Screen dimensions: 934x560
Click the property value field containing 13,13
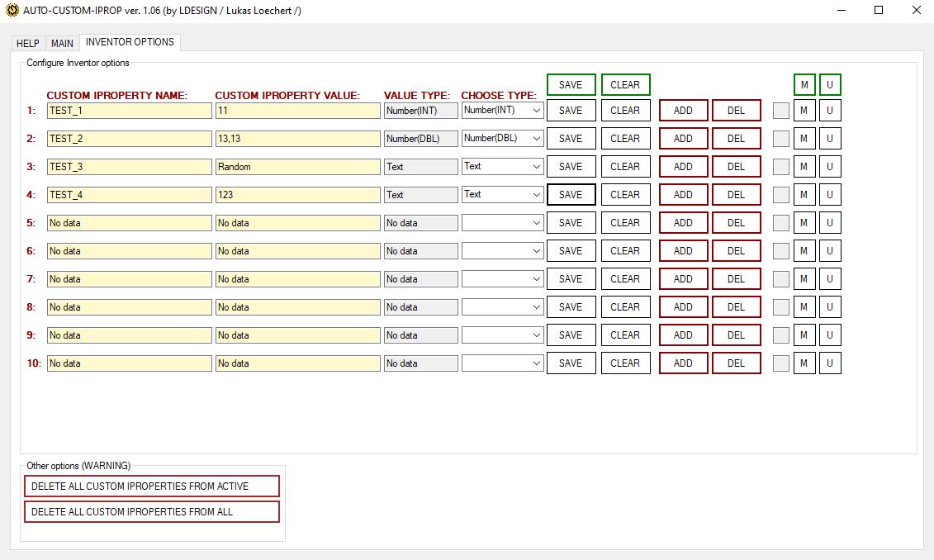tap(298, 139)
